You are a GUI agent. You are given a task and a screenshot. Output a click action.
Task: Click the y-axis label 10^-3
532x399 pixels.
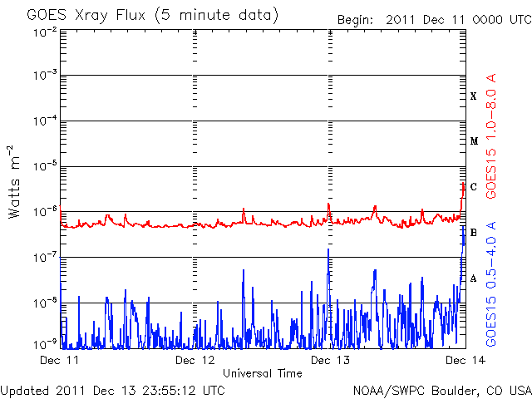click(45, 75)
